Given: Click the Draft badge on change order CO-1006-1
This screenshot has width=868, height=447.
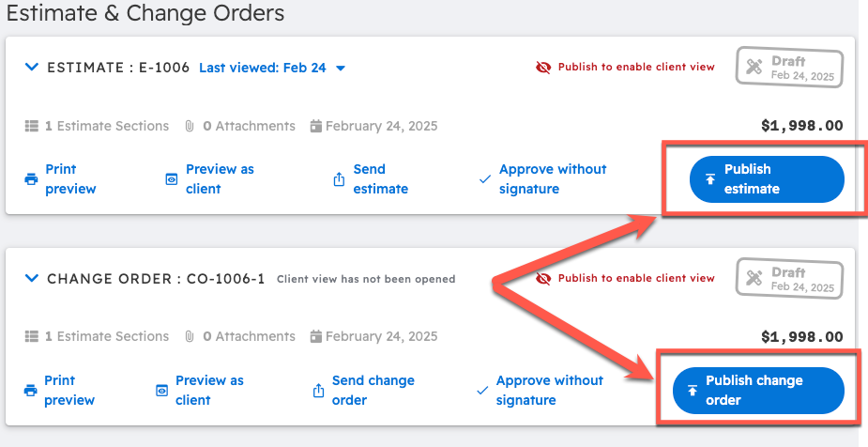Looking at the screenshot, I should pos(789,280).
